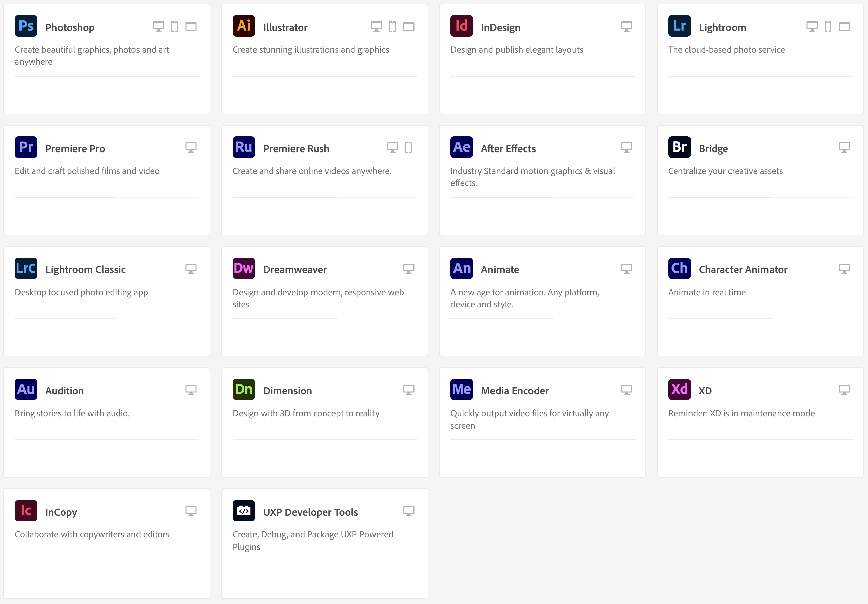868x604 pixels.
Task: Click the Photoshop Ps app icon
Action: 26,26
